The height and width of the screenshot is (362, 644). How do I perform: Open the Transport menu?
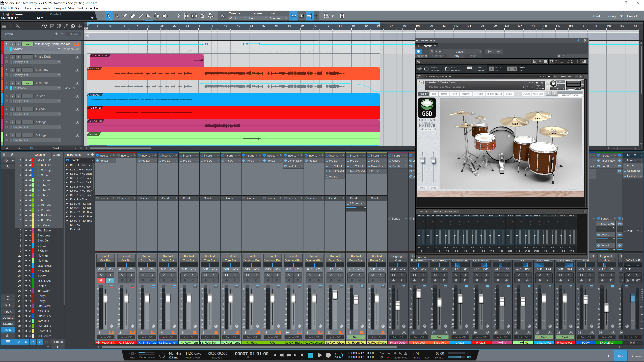60,8
